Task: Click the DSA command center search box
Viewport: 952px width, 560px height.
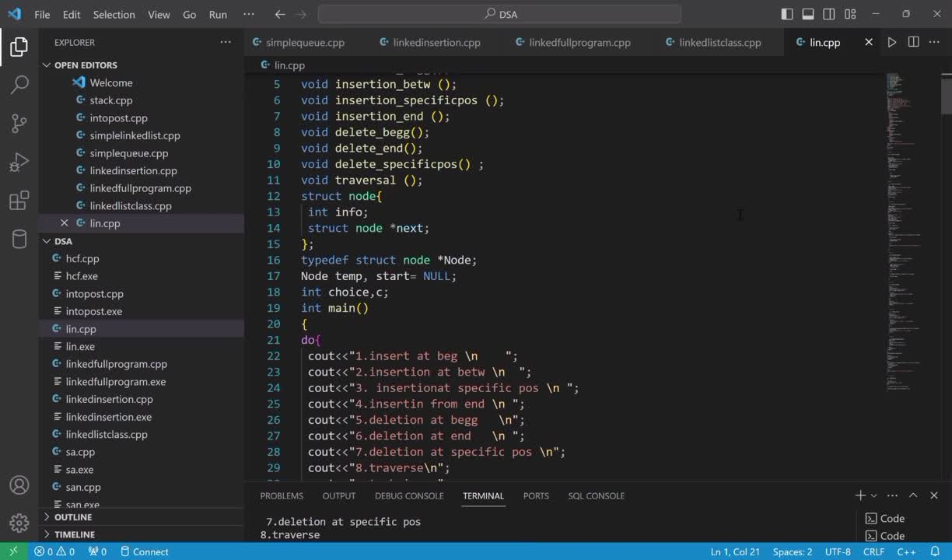Action: (x=499, y=14)
